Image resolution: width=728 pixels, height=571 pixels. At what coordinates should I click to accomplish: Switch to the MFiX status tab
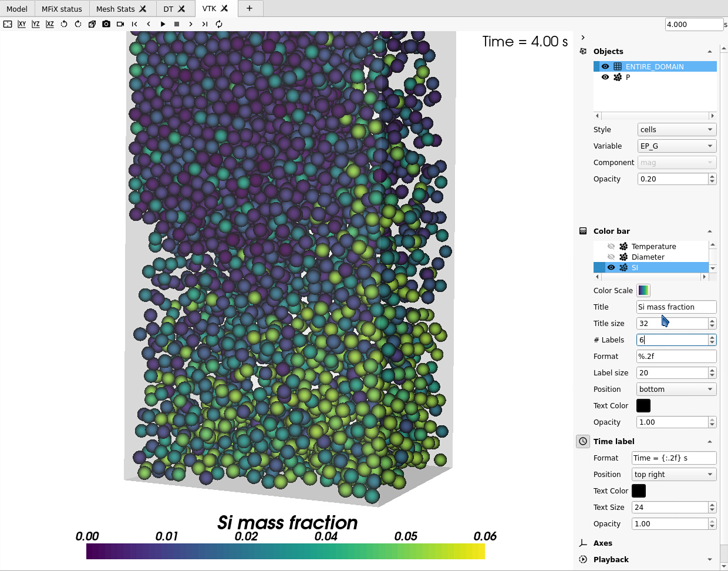(x=62, y=9)
